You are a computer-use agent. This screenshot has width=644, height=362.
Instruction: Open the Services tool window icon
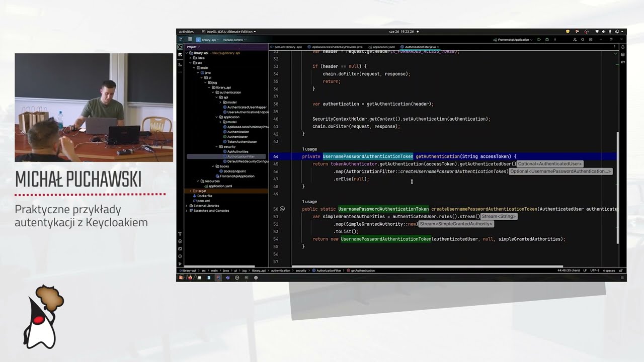pyautogui.click(x=180, y=241)
